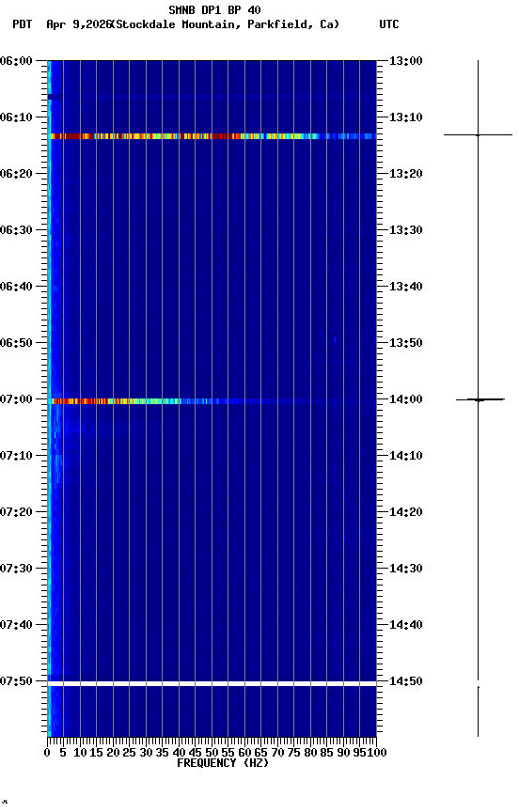Click the "07:40" PDT time label
This screenshot has width=519, height=812.
[x=16, y=625]
